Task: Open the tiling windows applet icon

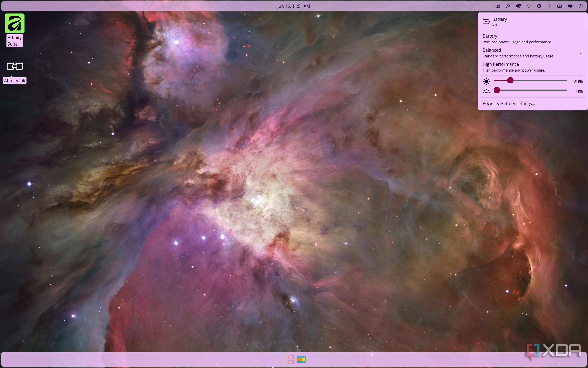Action: click(x=518, y=6)
